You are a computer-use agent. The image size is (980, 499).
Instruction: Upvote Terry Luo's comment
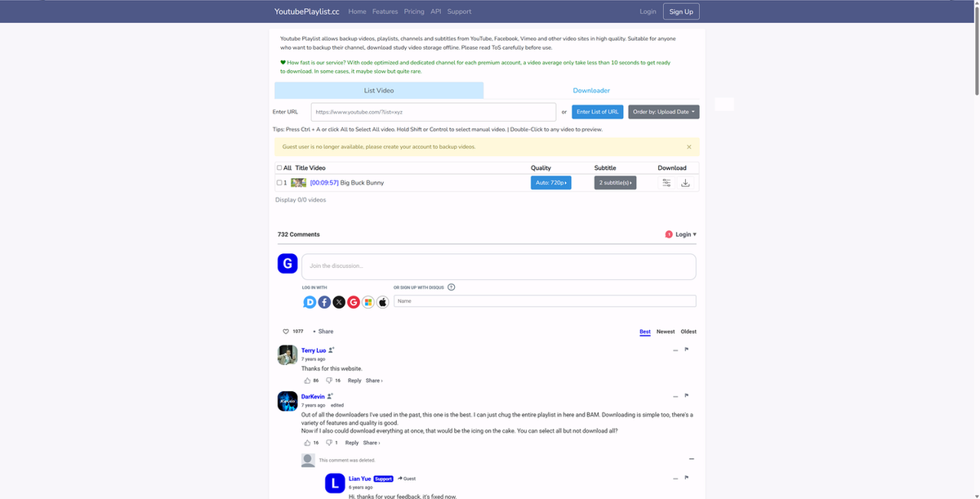click(x=307, y=381)
